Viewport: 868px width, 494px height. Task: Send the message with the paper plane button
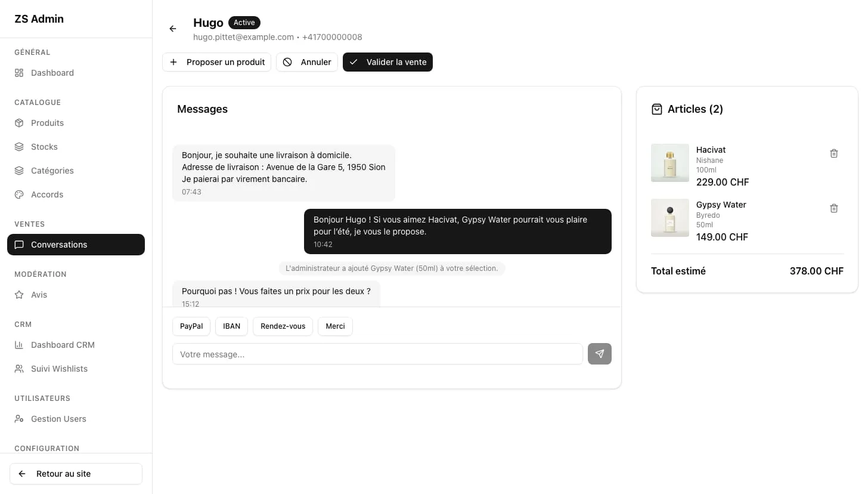600,354
